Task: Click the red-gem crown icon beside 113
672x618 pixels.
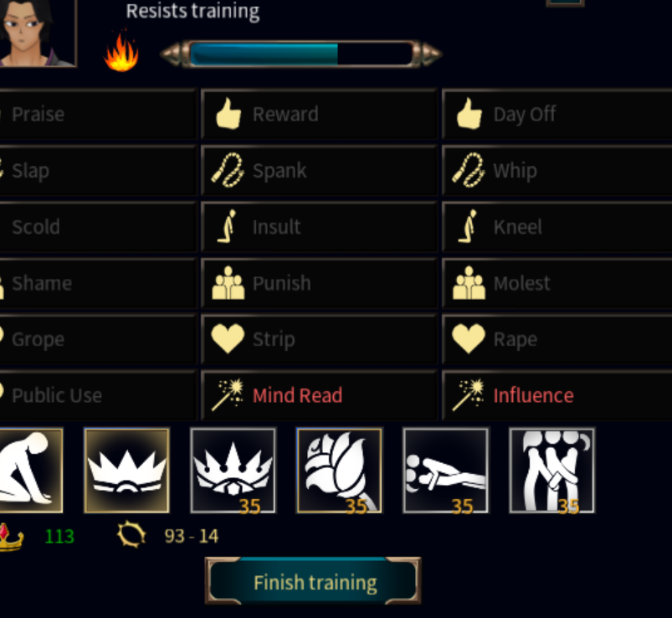Action: click(x=9, y=537)
